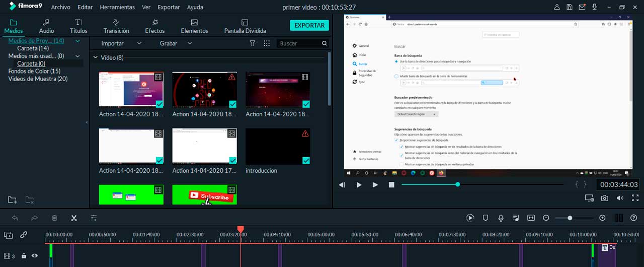Viewport: 644px width, 267px height.
Task: Click the timeline zoom slider handle
Action: 570,218
